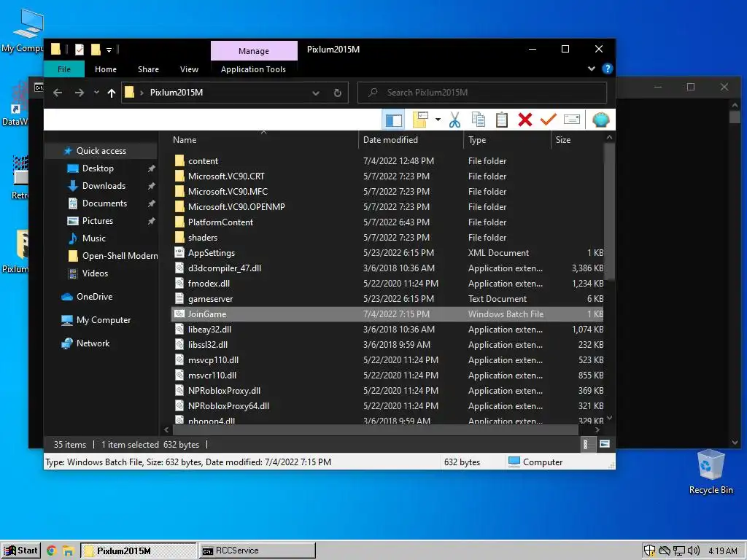Image resolution: width=747 pixels, height=560 pixels.
Task: Select the gameserver text document
Action: pos(387,298)
